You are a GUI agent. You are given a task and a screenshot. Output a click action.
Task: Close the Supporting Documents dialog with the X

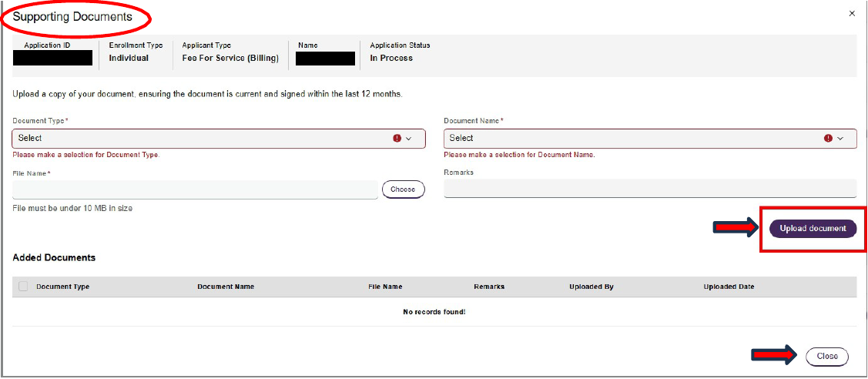pos(852,13)
